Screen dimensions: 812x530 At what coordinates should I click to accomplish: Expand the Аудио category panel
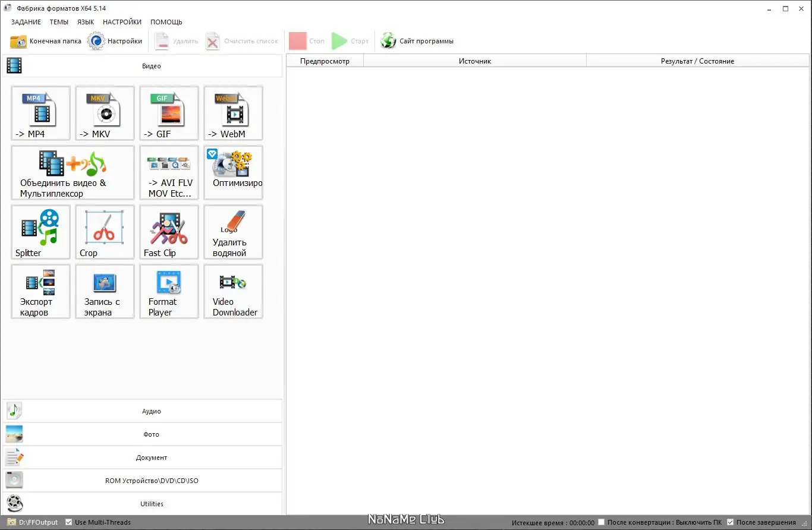(x=143, y=411)
